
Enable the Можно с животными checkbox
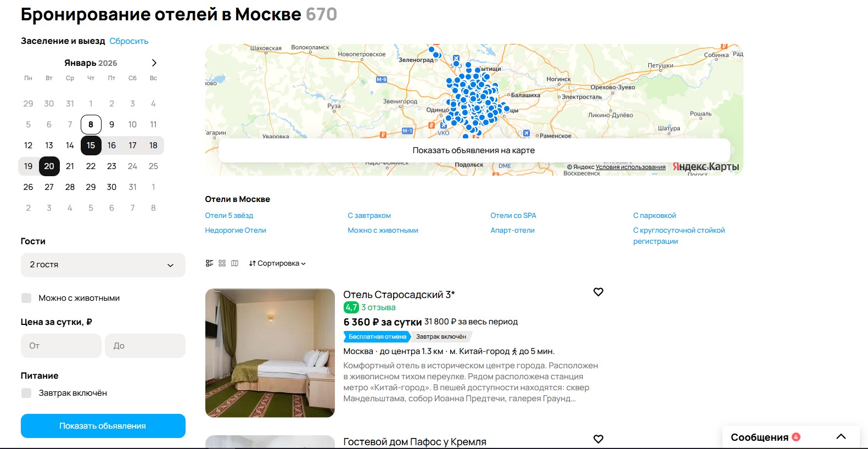(x=26, y=298)
